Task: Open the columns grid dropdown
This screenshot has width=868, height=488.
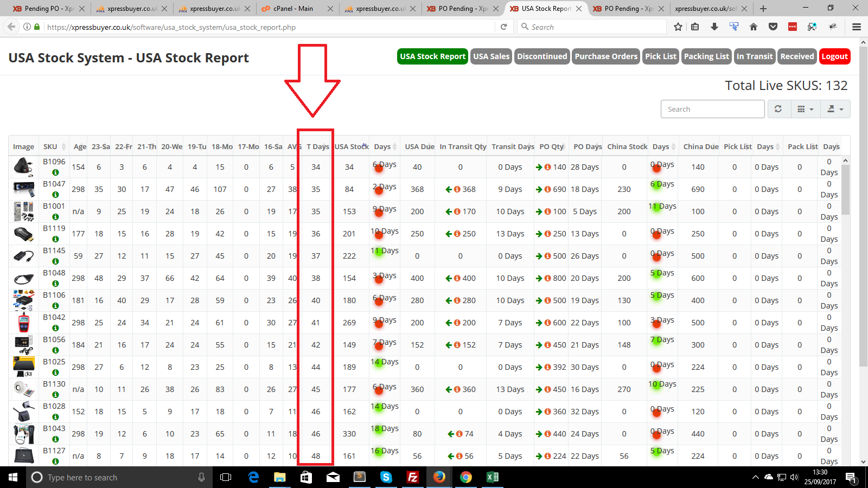Action: (x=806, y=109)
